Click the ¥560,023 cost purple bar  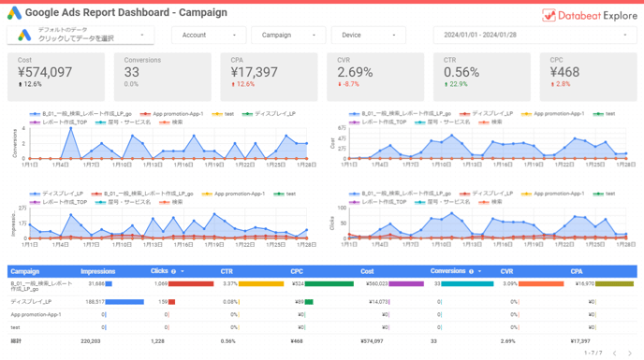tap(406, 283)
